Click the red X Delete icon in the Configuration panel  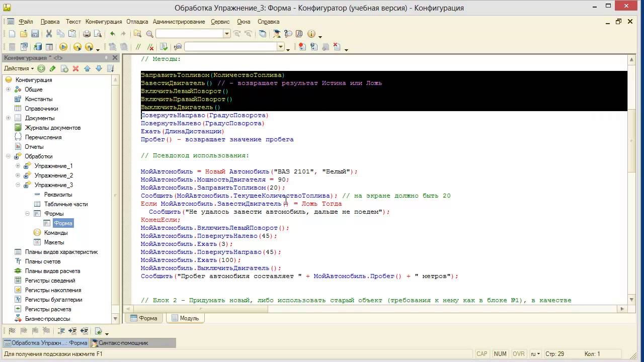(x=75, y=68)
